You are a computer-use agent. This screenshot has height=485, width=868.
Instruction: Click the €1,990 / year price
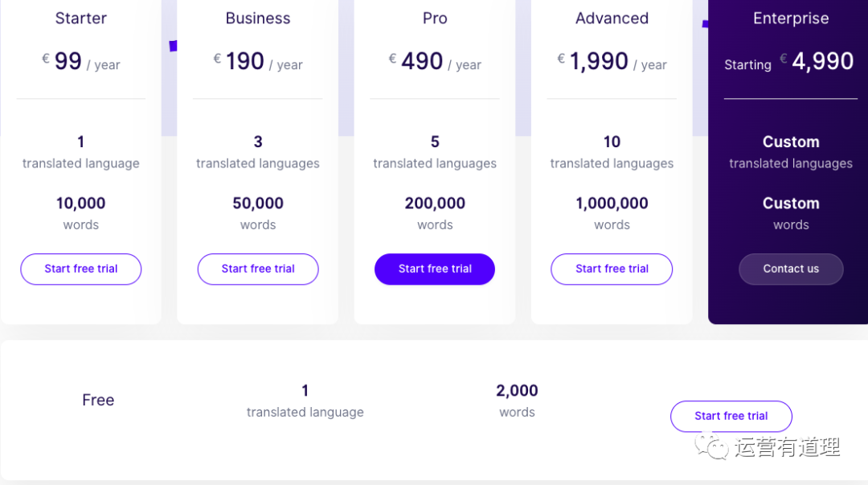pos(612,61)
